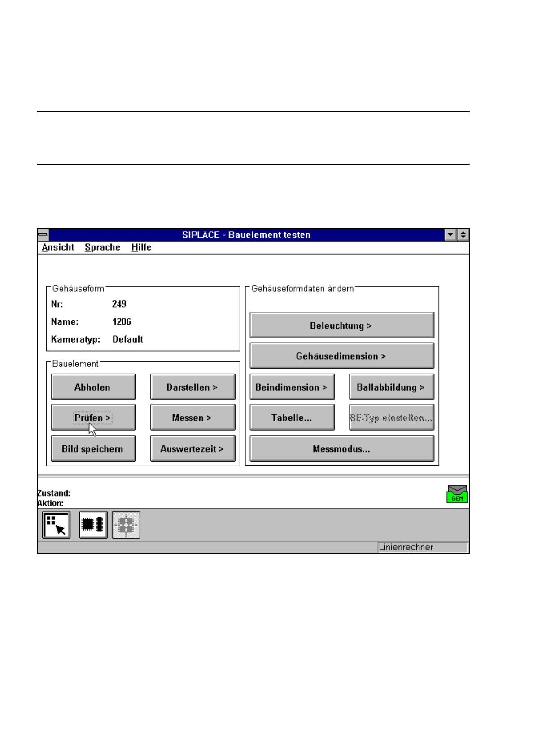Click the SIPLACE - Bauelement testen title bar
The width and height of the screenshot is (533, 756).
tap(246, 235)
